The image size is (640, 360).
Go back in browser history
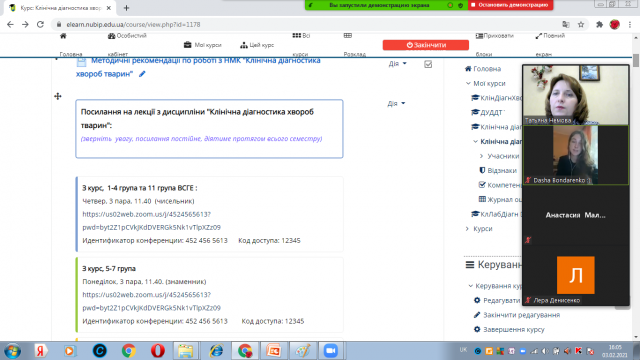coord(10,24)
